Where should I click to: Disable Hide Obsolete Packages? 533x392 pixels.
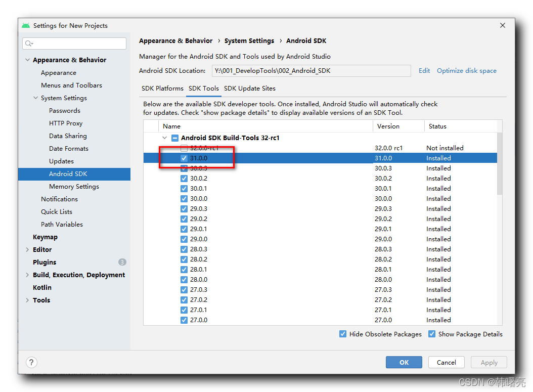tap(343, 334)
